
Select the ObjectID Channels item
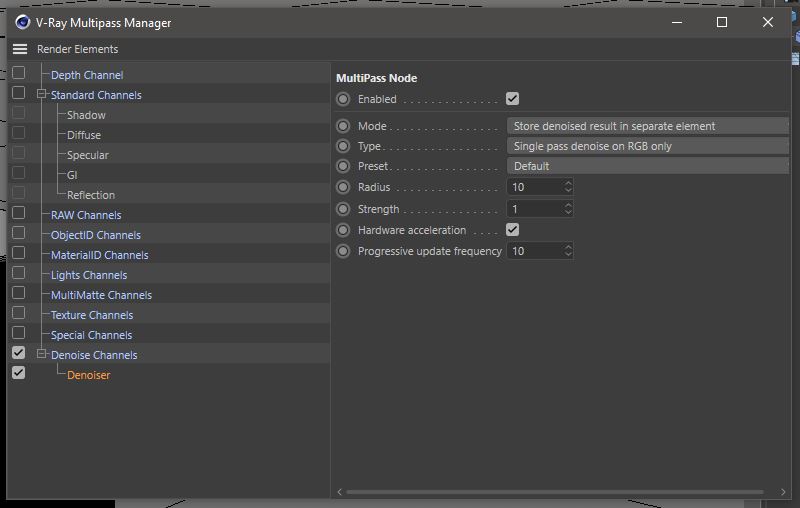95,235
